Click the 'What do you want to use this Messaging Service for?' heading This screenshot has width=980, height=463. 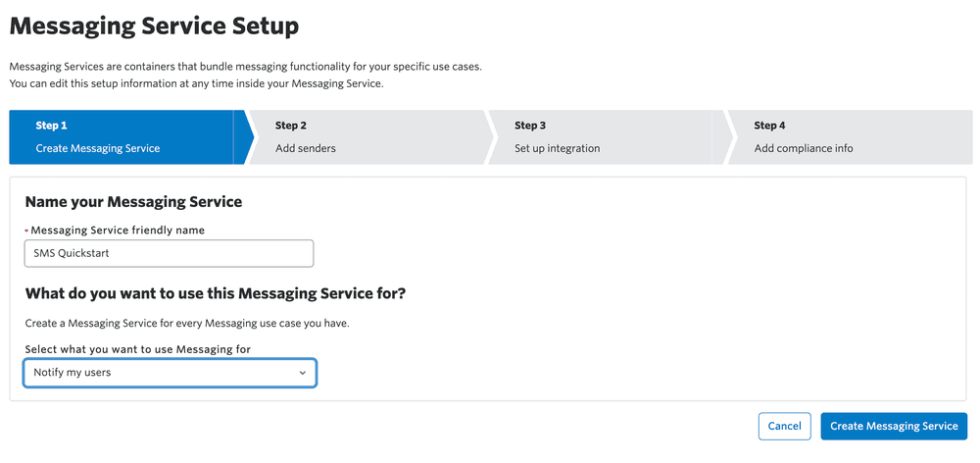pos(215,293)
